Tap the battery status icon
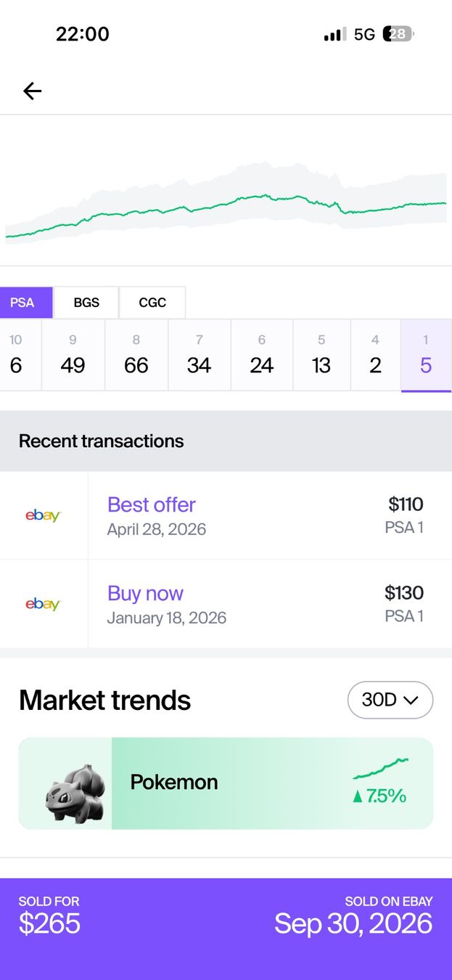 [x=398, y=33]
